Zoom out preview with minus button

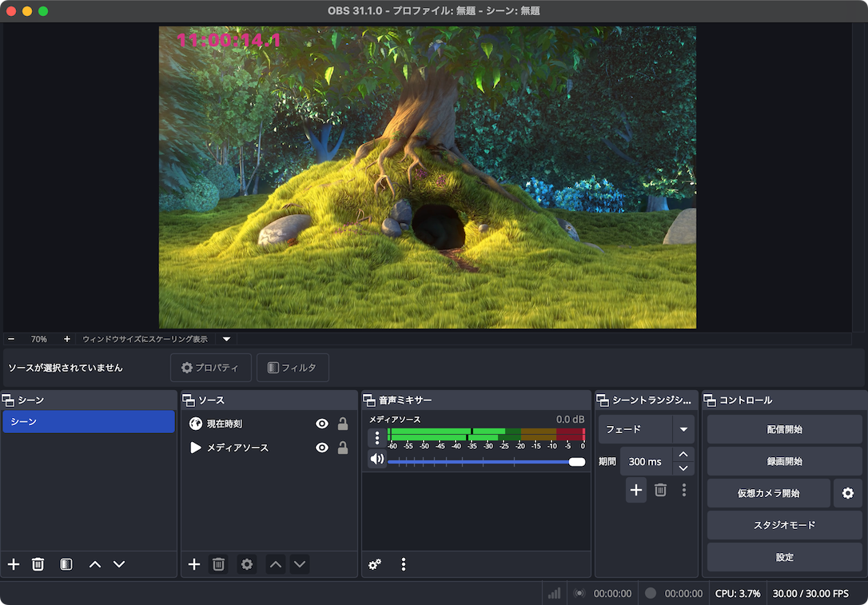pyautogui.click(x=11, y=339)
